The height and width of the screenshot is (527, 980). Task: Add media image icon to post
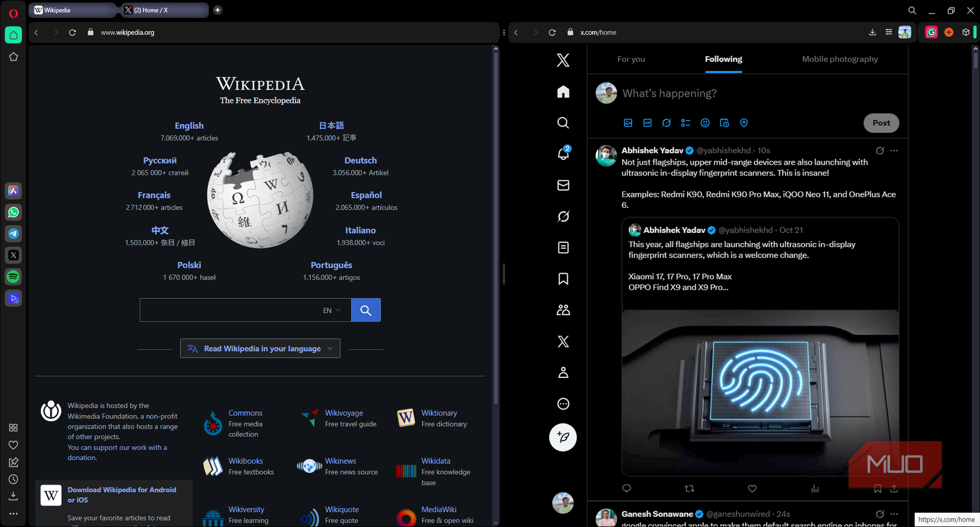tap(628, 123)
